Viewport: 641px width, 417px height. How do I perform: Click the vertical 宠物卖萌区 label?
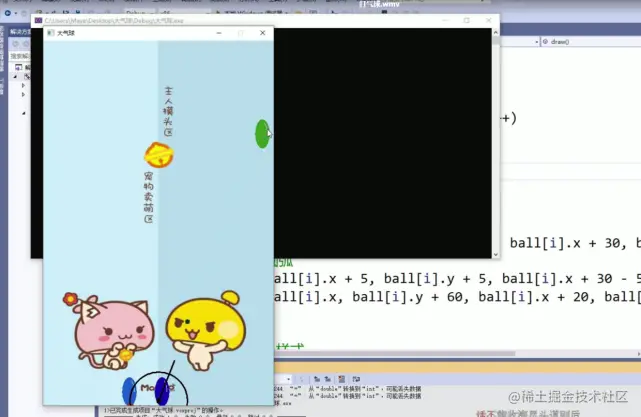(149, 197)
